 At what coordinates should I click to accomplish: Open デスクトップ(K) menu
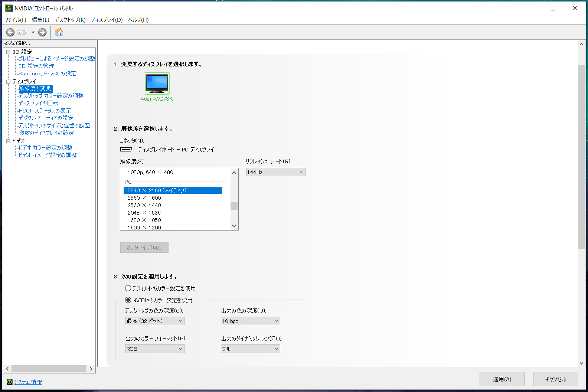70,20
